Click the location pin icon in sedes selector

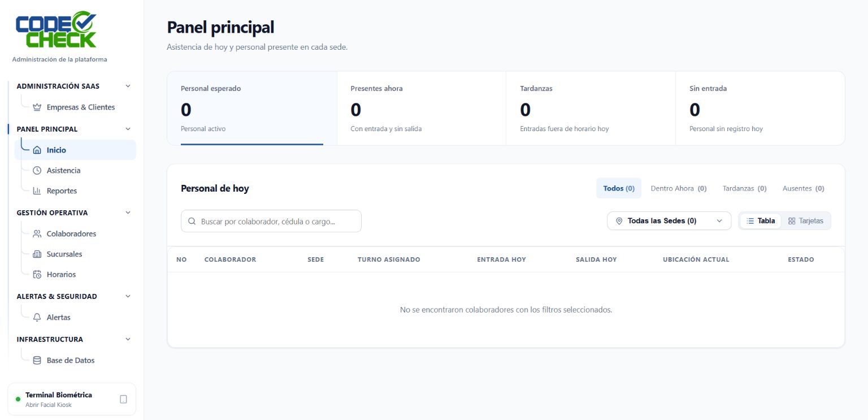pos(619,221)
